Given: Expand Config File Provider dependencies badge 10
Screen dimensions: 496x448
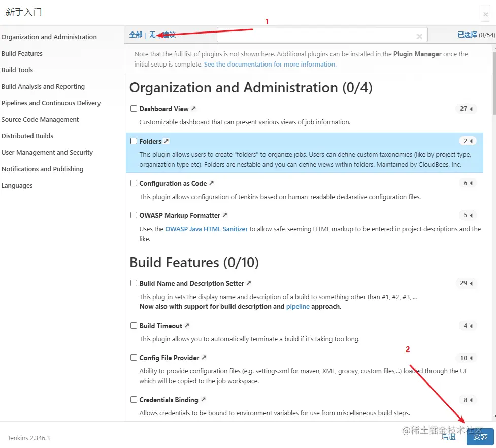Looking at the screenshot, I should 466,358.
